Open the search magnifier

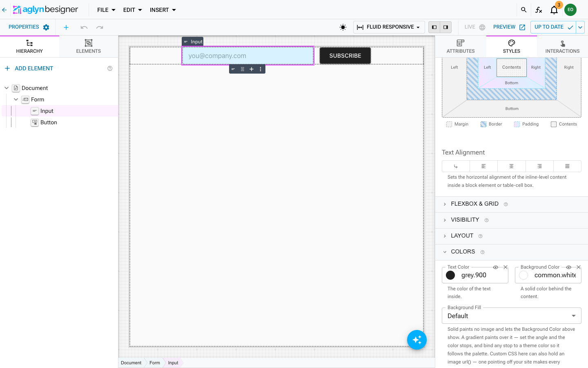[524, 10]
